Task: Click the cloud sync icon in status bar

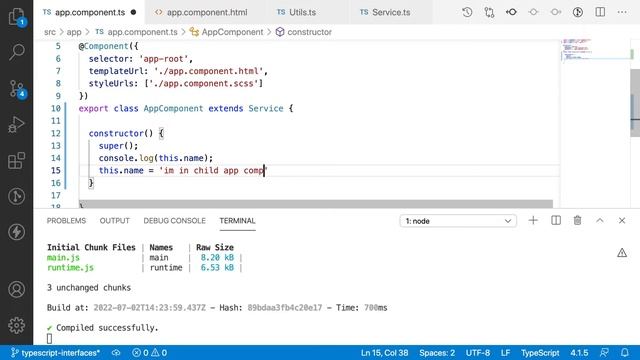Action: 116,353
